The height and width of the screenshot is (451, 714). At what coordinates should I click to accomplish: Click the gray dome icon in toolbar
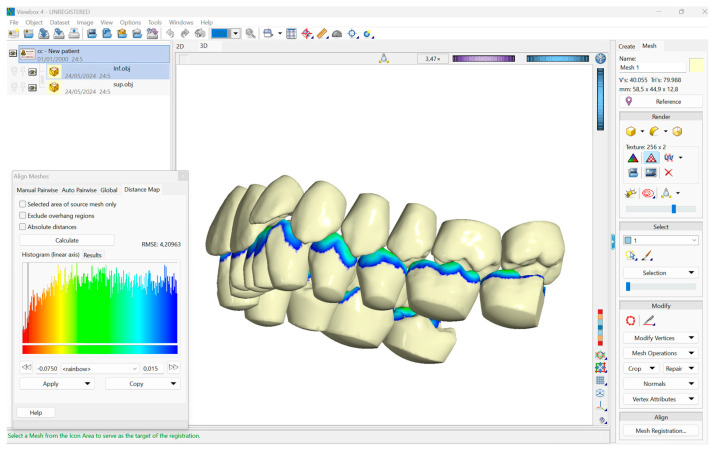click(337, 33)
